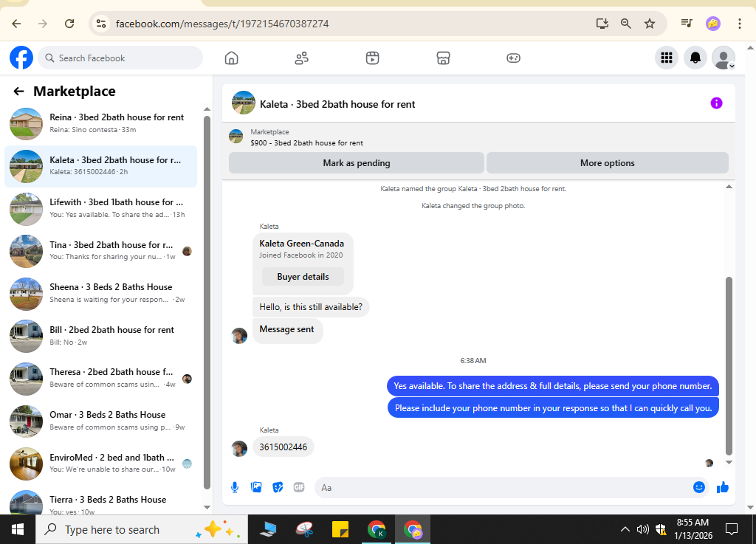Open the Windows Start menu

pyautogui.click(x=18, y=529)
